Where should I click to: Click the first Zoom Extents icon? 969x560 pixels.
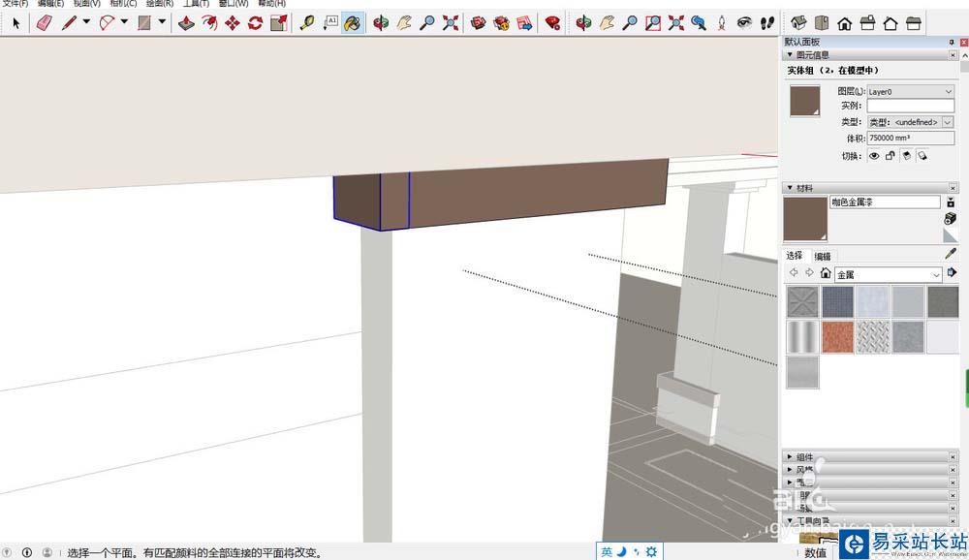tap(451, 23)
